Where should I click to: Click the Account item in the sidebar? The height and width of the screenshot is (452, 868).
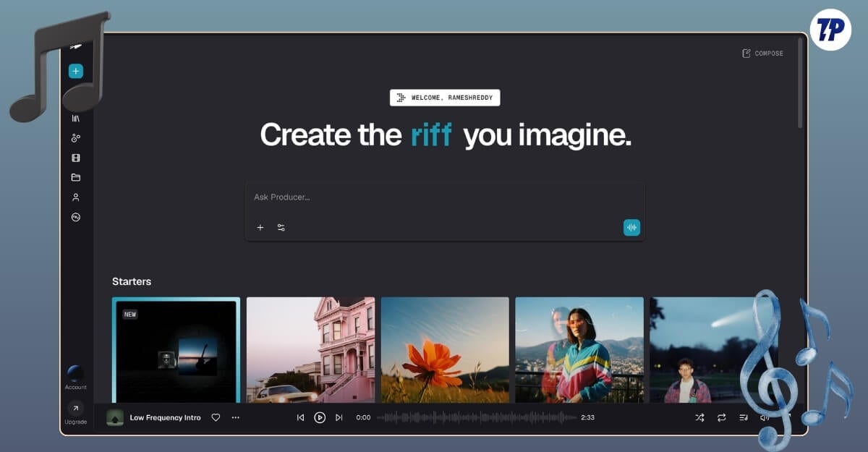coord(76,376)
